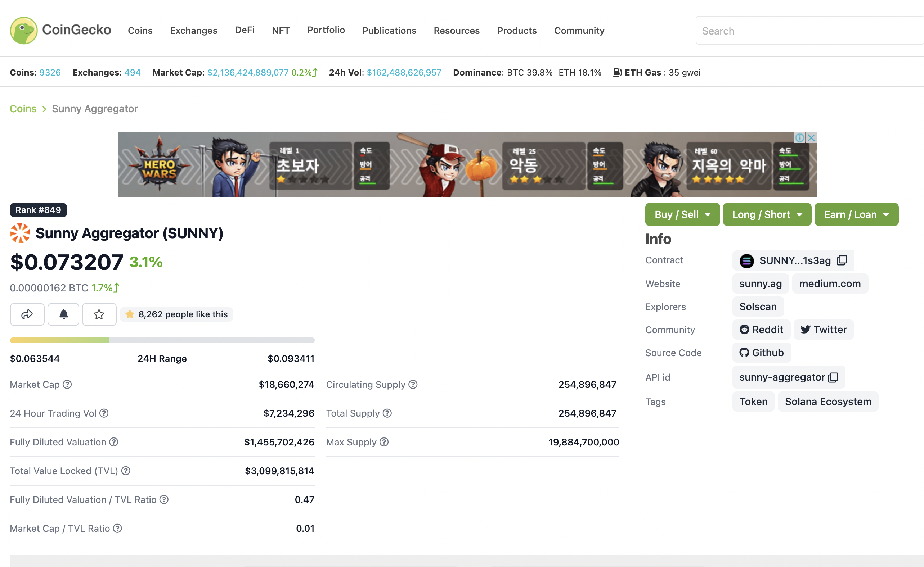Click the CoinGecko logo
The image size is (924, 567).
60,30
